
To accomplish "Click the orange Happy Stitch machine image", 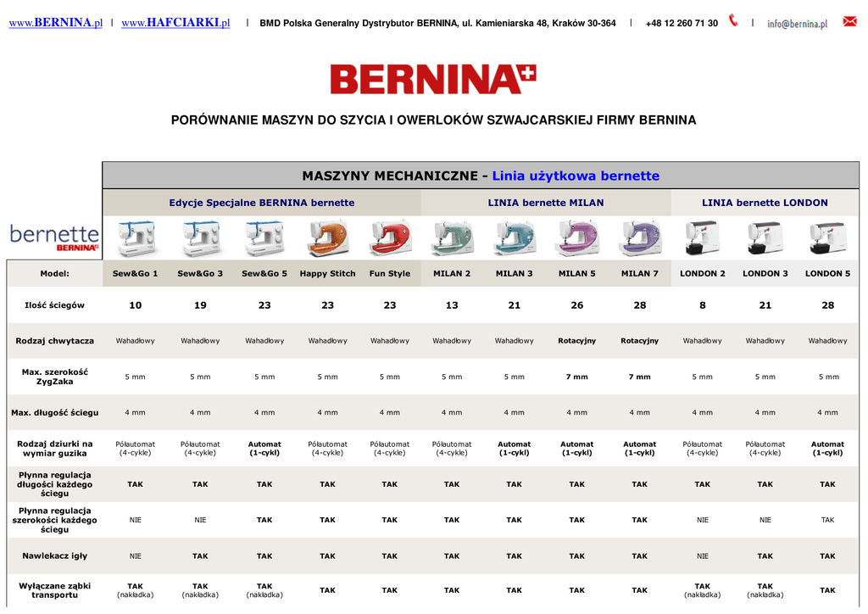I will [327, 238].
